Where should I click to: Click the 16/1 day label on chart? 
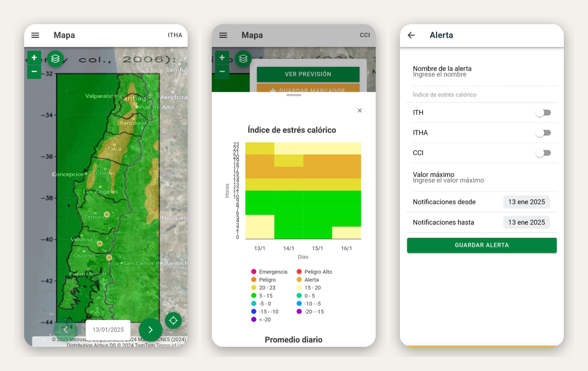coord(346,249)
